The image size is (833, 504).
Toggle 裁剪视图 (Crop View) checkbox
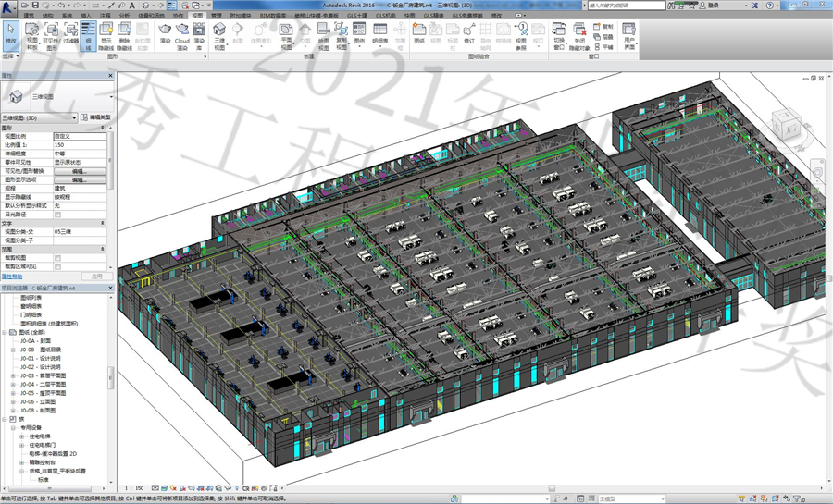pos(58,258)
